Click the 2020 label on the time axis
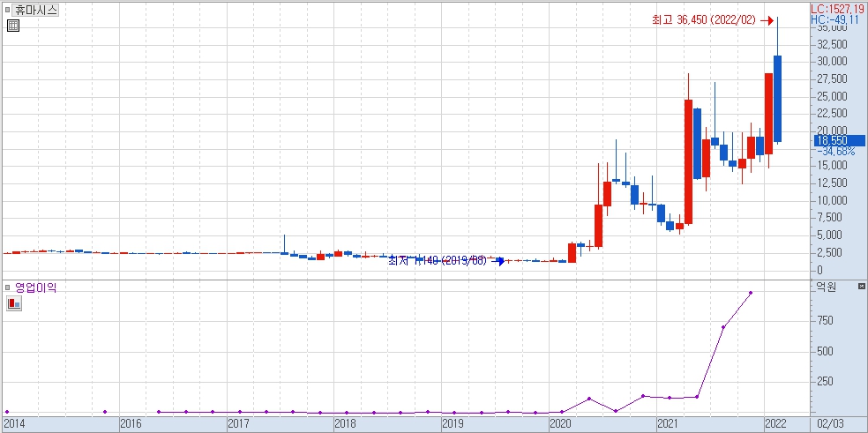This screenshot has width=868, height=433. pyautogui.click(x=559, y=425)
